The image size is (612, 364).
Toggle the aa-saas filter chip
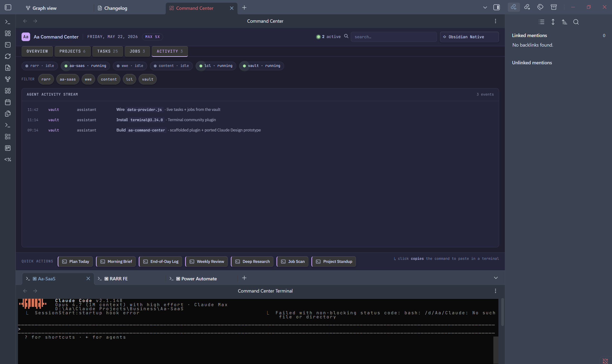(68, 79)
